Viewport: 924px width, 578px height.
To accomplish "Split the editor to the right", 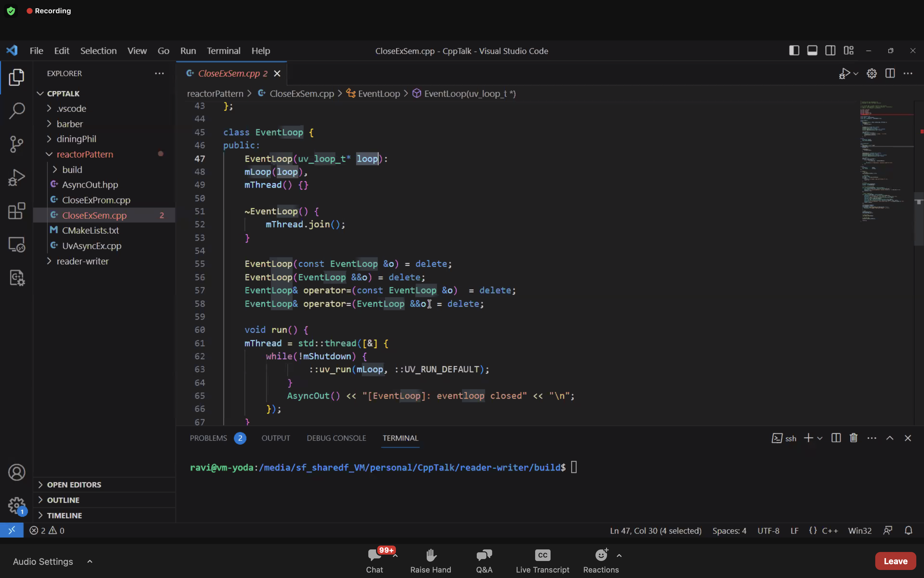I will (890, 74).
